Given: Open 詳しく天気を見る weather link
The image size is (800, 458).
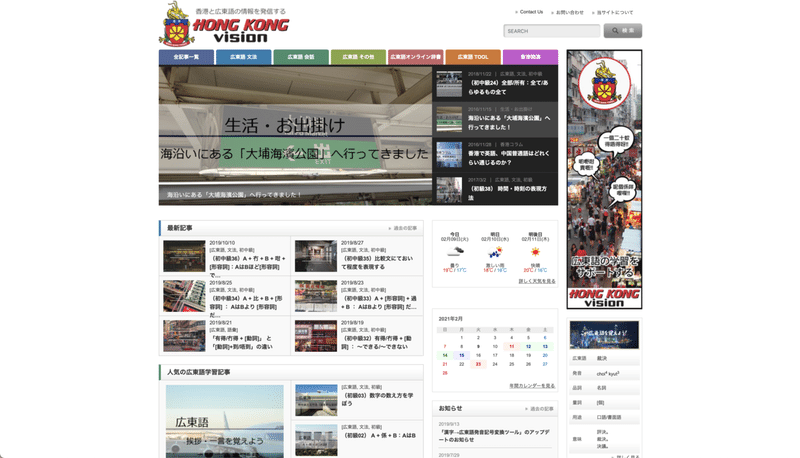Looking at the screenshot, I should pos(537,282).
